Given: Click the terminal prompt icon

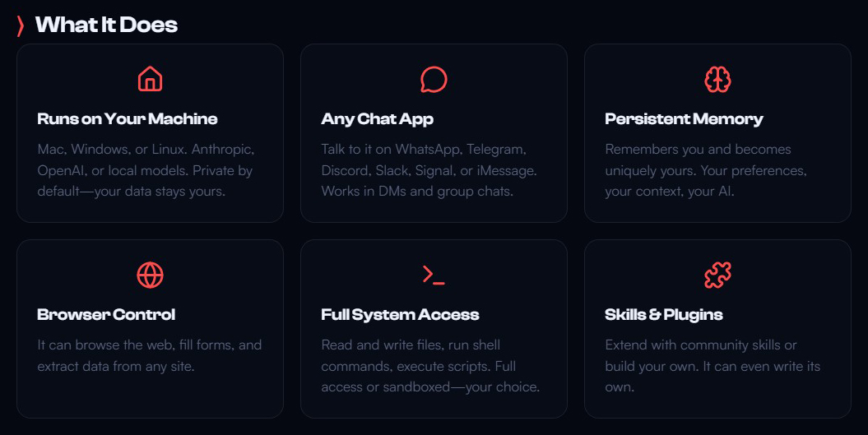Looking at the screenshot, I should tap(434, 275).
